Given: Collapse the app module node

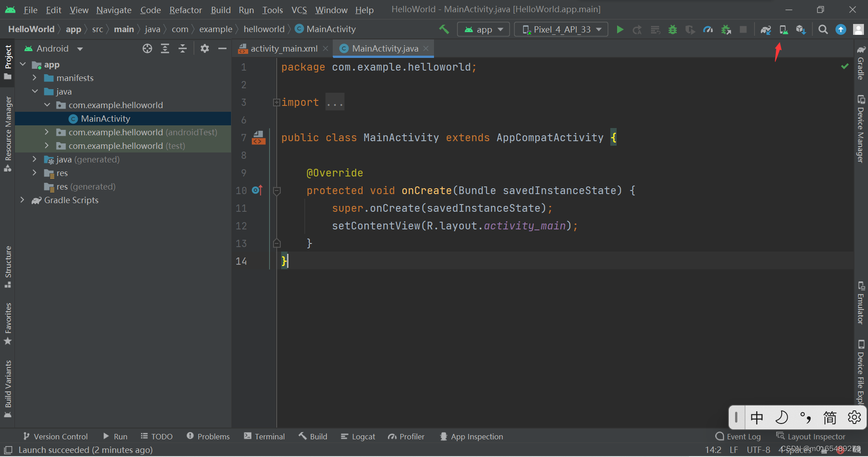Looking at the screenshot, I should pyautogui.click(x=23, y=65).
